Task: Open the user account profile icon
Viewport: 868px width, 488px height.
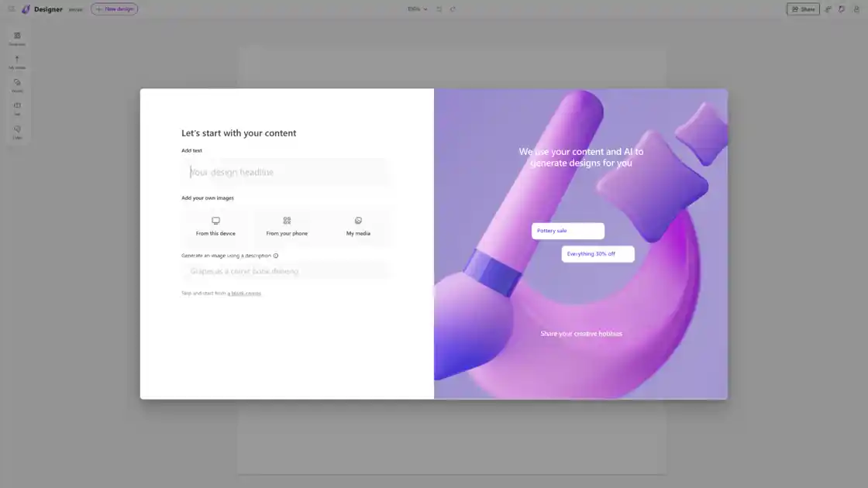Action: (856, 9)
